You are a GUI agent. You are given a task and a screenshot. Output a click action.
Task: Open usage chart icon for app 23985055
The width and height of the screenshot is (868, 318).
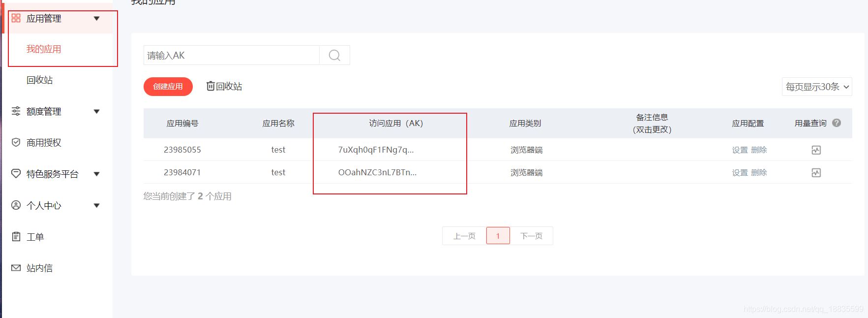[x=816, y=150]
